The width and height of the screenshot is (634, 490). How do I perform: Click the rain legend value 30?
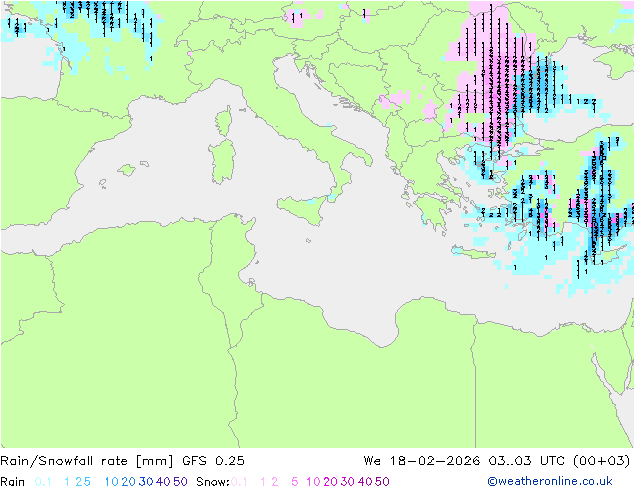146,482
